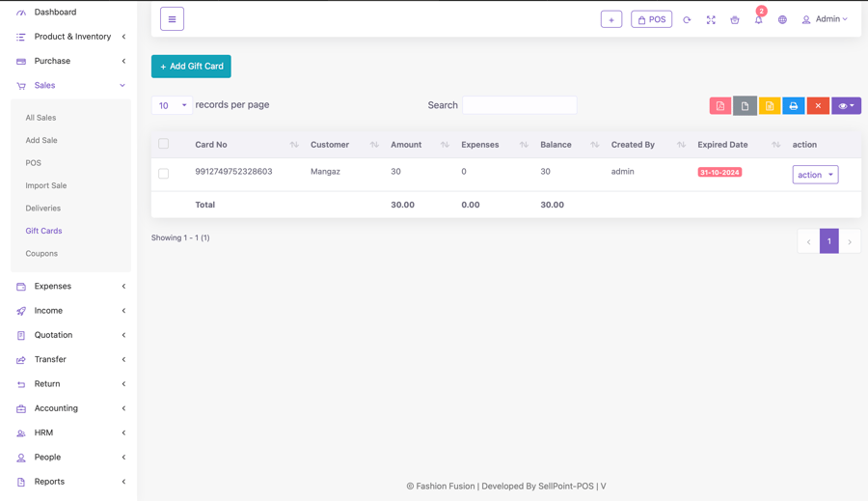Click the Search input field

[519, 105]
